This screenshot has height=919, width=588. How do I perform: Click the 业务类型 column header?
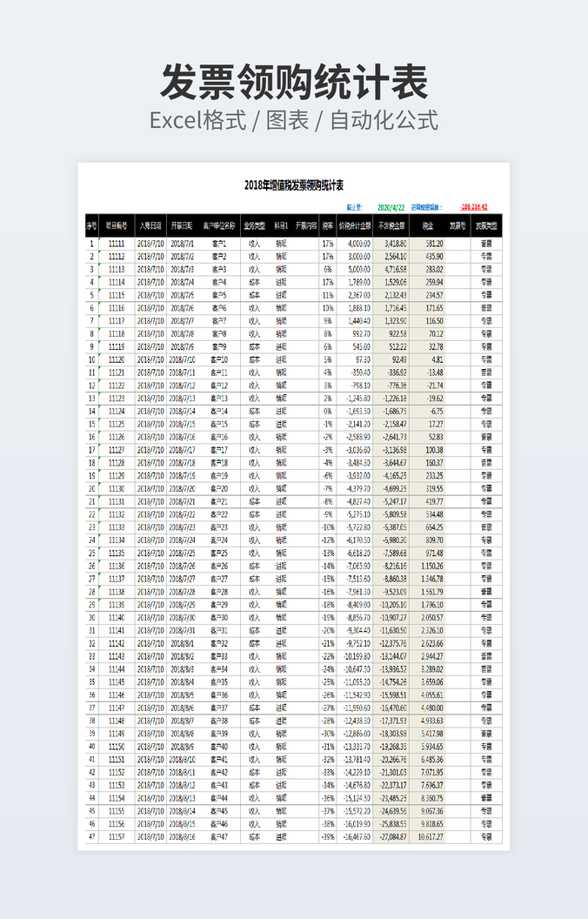(254, 225)
